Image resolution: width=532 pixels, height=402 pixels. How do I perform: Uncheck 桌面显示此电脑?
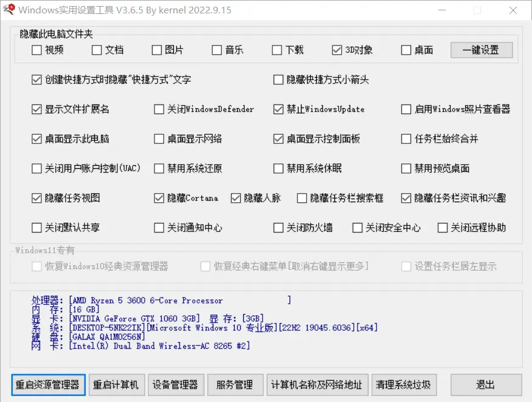(36, 138)
